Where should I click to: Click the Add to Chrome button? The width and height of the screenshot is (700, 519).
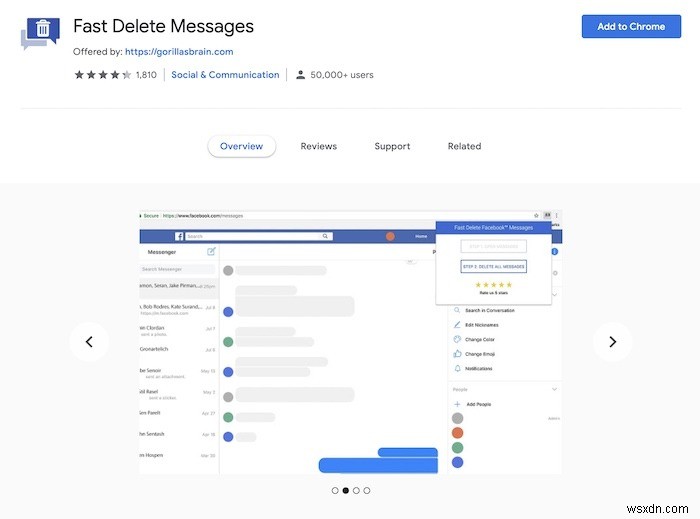click(x=631, y=26)
